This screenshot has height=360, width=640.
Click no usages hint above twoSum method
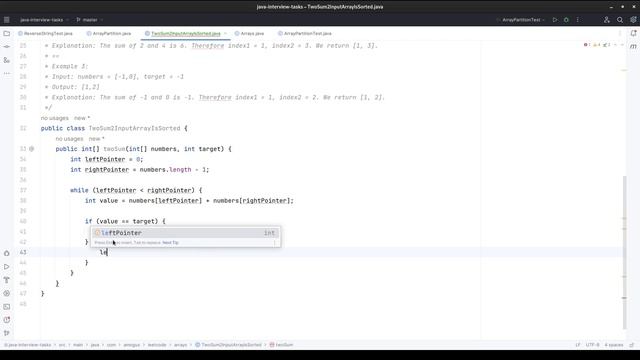tap(69, 139)
